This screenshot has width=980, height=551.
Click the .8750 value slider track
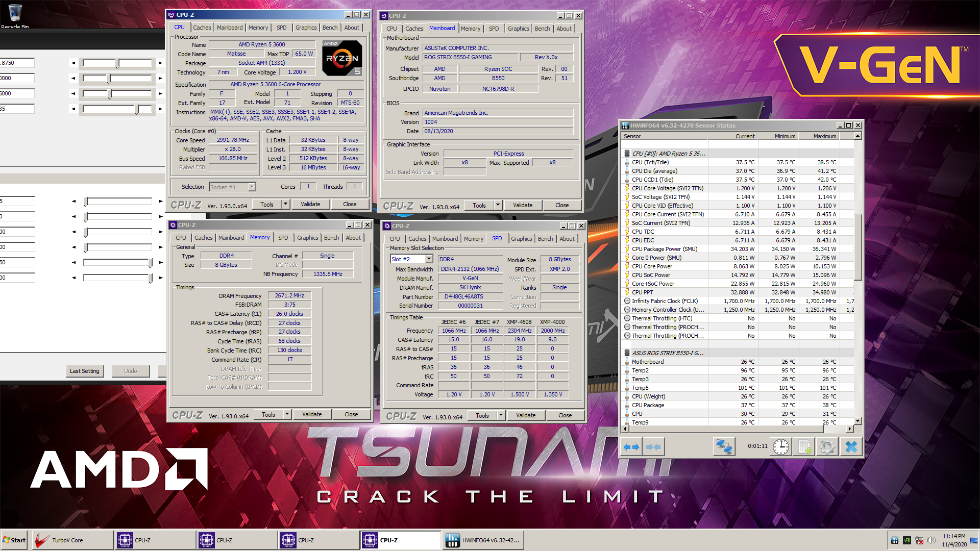117,63
